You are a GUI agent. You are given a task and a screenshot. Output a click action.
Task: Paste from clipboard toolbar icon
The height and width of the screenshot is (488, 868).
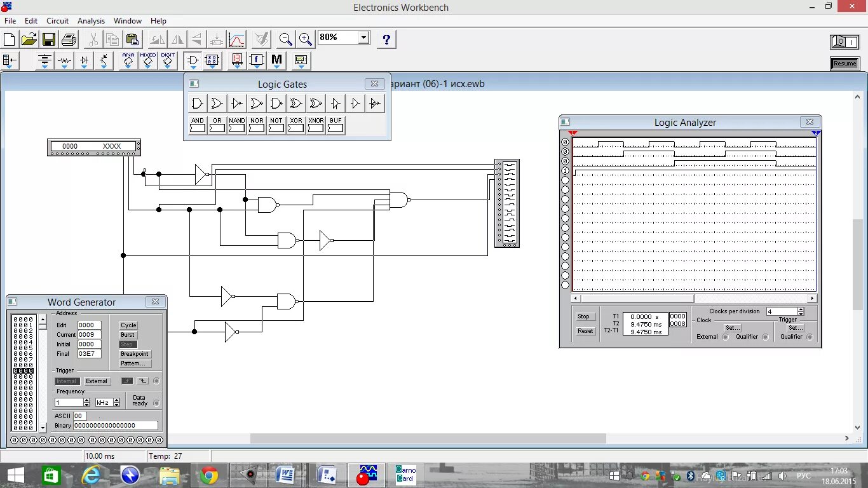(x=132, y=39)
